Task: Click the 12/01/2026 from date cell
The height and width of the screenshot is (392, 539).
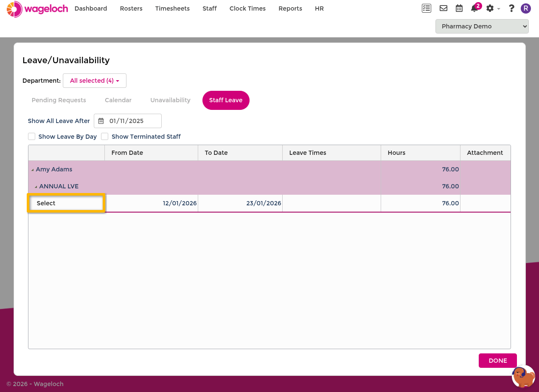Action: 151,203
